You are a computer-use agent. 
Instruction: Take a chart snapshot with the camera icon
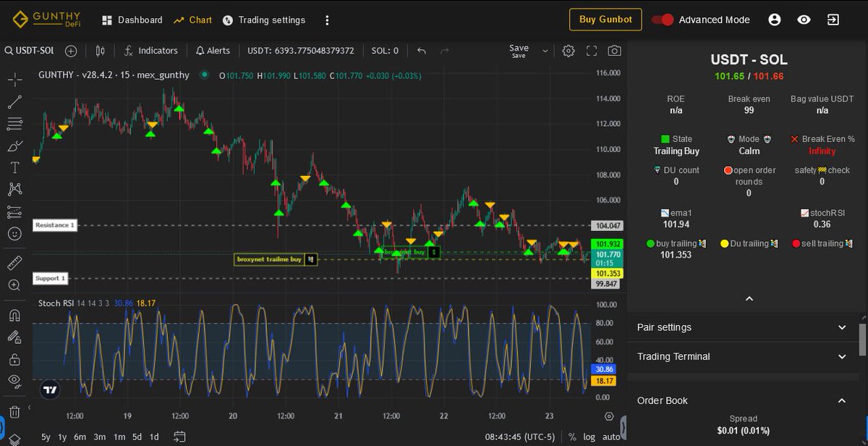pos(615,51)
